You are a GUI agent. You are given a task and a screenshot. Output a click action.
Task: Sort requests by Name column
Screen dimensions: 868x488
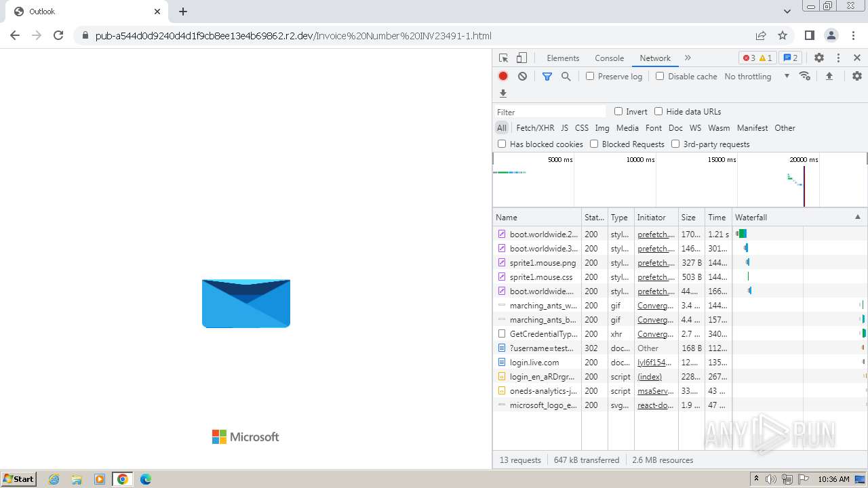tap(537, 218)
